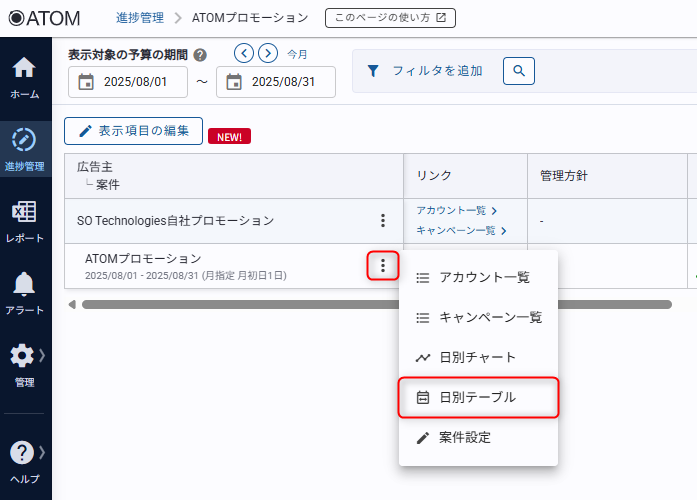The width and height of the screenshot is (697, 500).
Task: Click the start date field 2025/08/01
Action: 128,82
